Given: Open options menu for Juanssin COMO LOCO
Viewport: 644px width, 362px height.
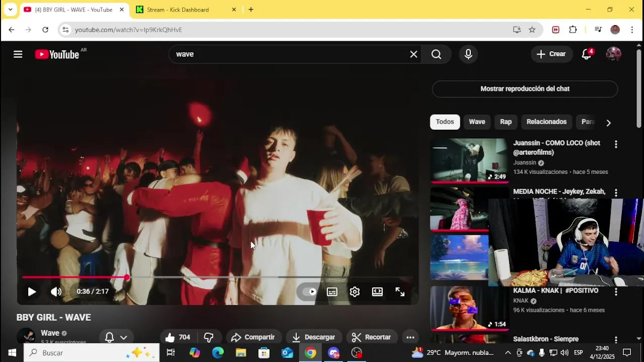Looking at the screenshot, I should click(x=616, y=144).
